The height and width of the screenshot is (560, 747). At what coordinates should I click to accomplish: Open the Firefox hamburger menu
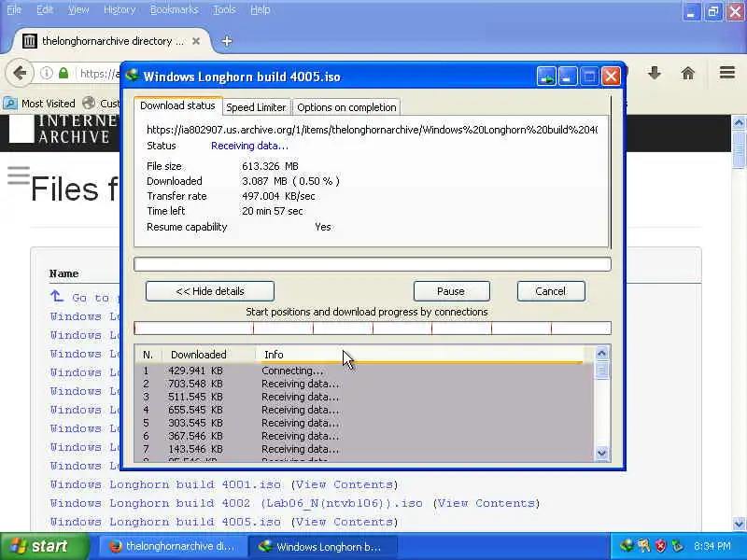tap(727, 73)
